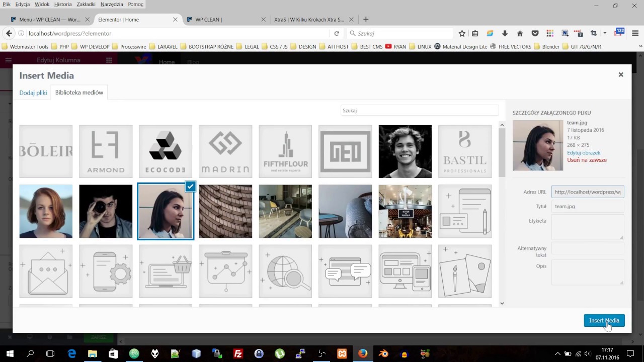The width and height of the screenshot is (644, 362).
Task: Select the paintbrush cards icon image
Action: click(465, 271)
